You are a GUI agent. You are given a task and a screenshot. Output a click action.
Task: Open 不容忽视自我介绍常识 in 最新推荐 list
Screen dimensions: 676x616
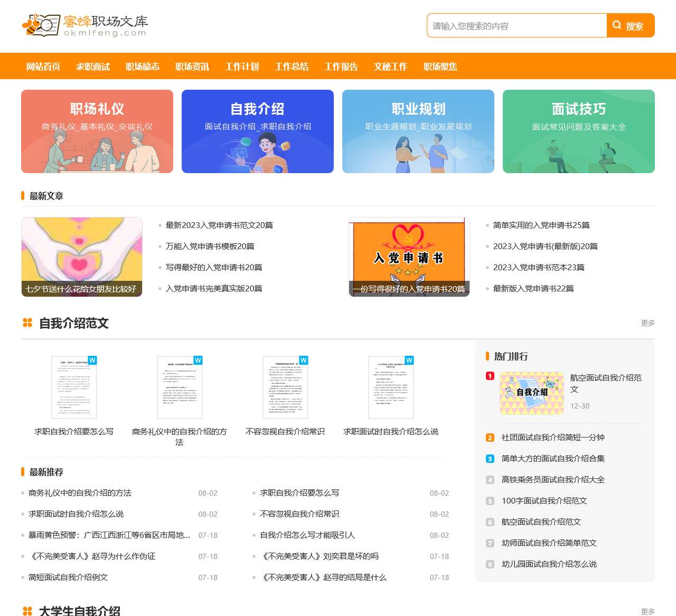click(299, 514)
